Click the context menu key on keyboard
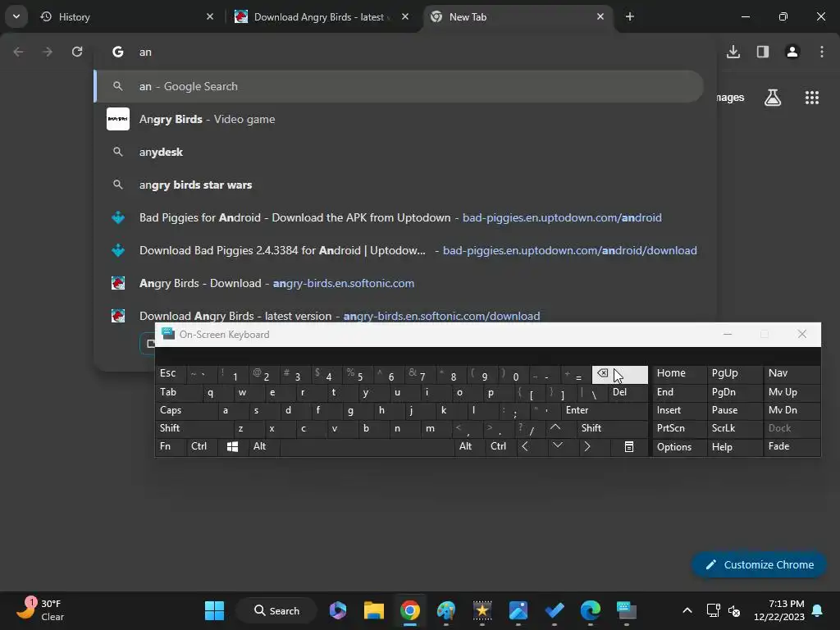The width and height of the screenshot is (840, 630). [x=629, y=446]
